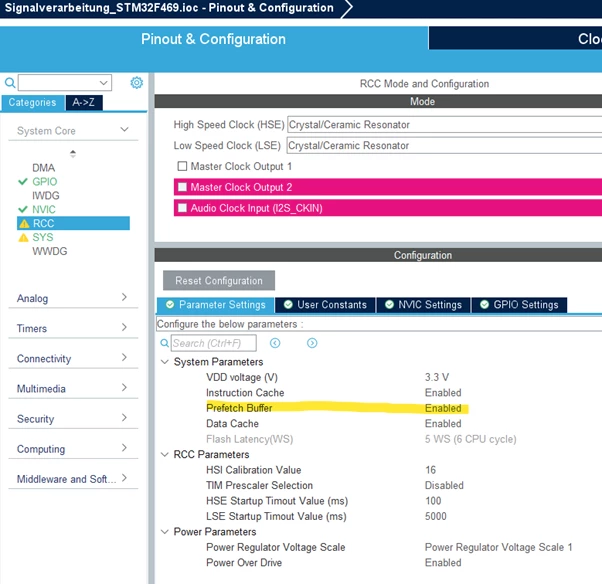Click the yellow warning icon next to RCC

[x=24, y=223]
